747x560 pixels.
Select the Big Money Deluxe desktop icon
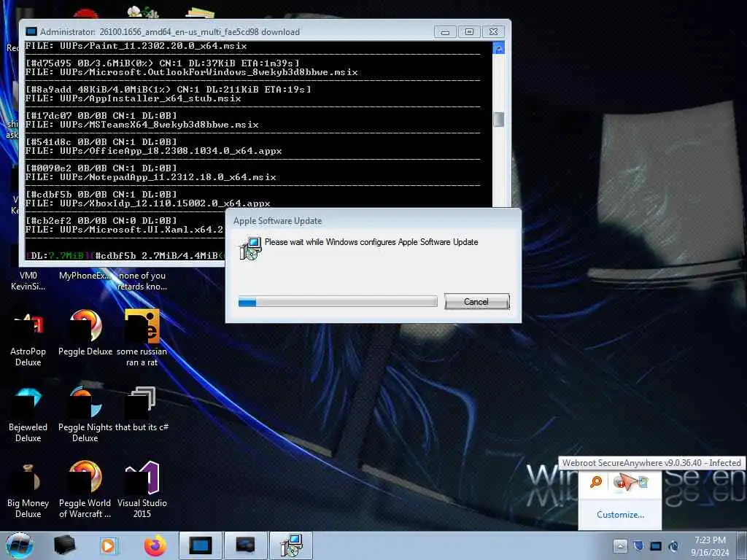coord(28,491)
